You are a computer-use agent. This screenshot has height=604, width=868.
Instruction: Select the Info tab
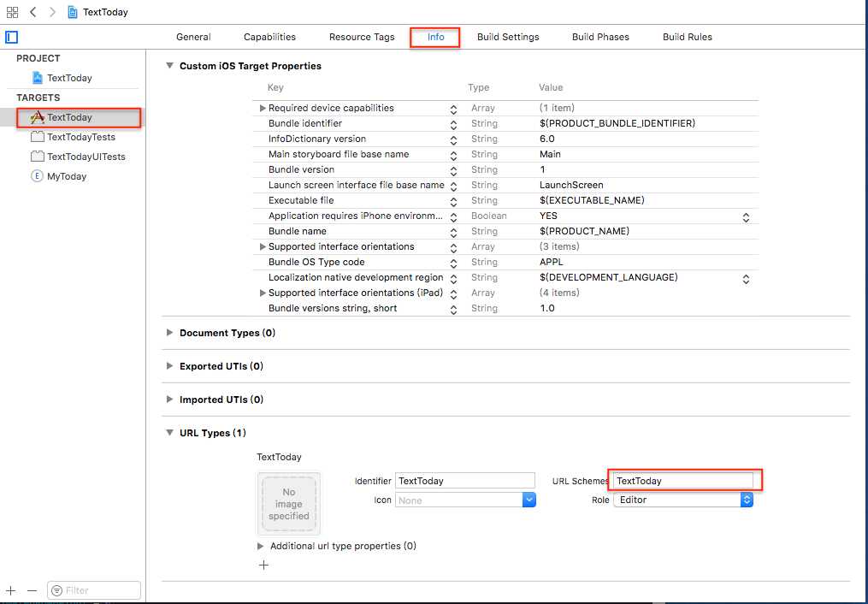pos(435,37)
